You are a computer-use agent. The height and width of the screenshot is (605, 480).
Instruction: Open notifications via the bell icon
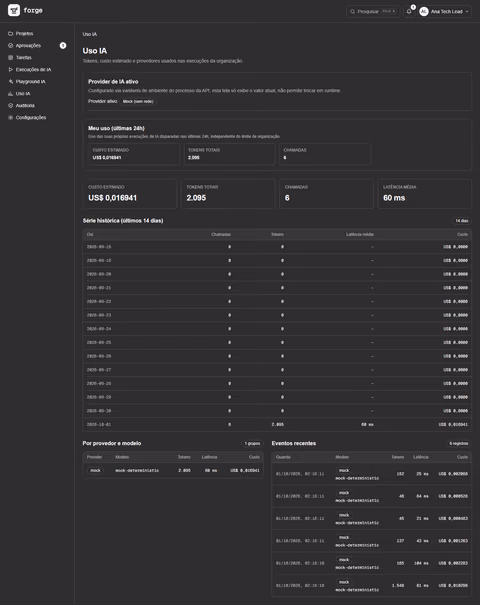[x=409, y=12]
